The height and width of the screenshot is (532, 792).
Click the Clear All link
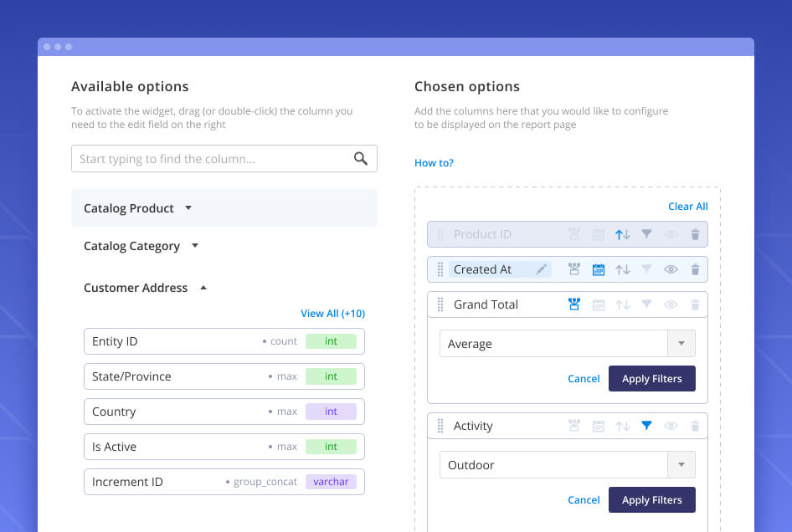[687, 207]
